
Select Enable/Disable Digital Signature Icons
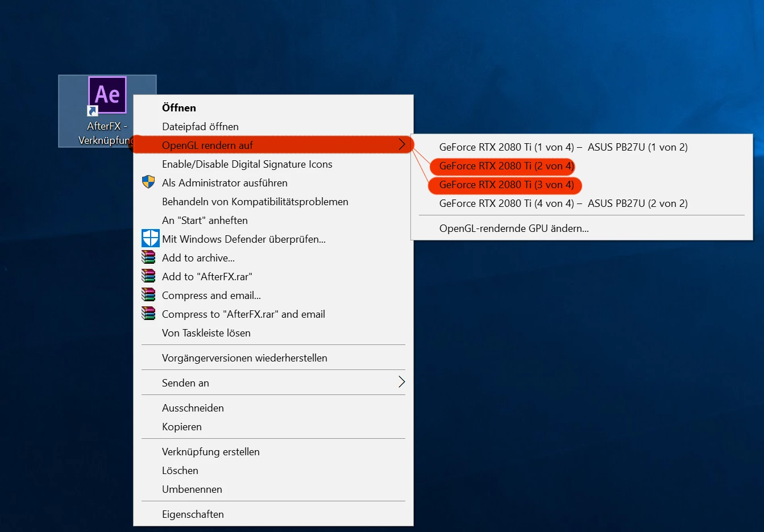[273, 164]
